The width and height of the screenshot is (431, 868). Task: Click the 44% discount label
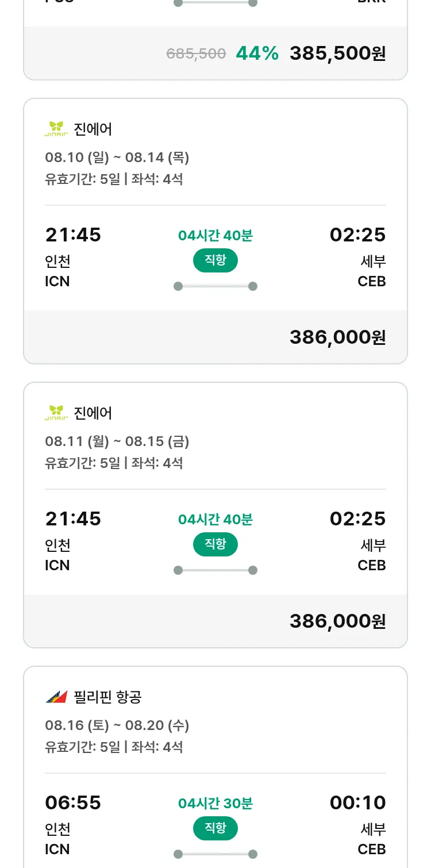pyautogui.click(x=257, y=53)
